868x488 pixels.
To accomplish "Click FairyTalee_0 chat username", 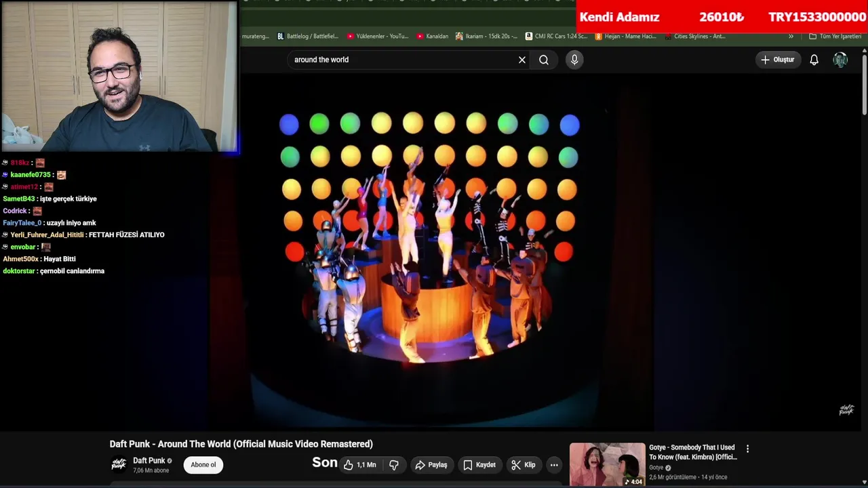I will pyautogui.click(x=22, y=223).
